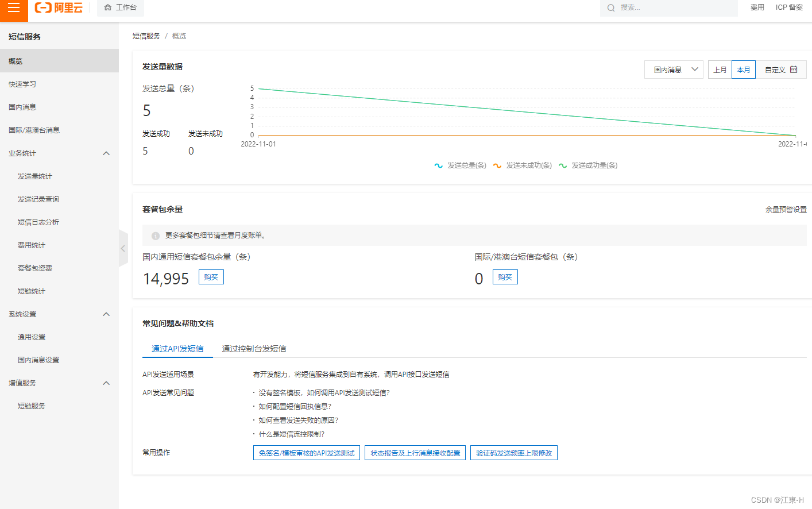Screen dimensions: 812x509
Task: Open the 国内消息 message type dropdown
Action: [x=674, y=70]
